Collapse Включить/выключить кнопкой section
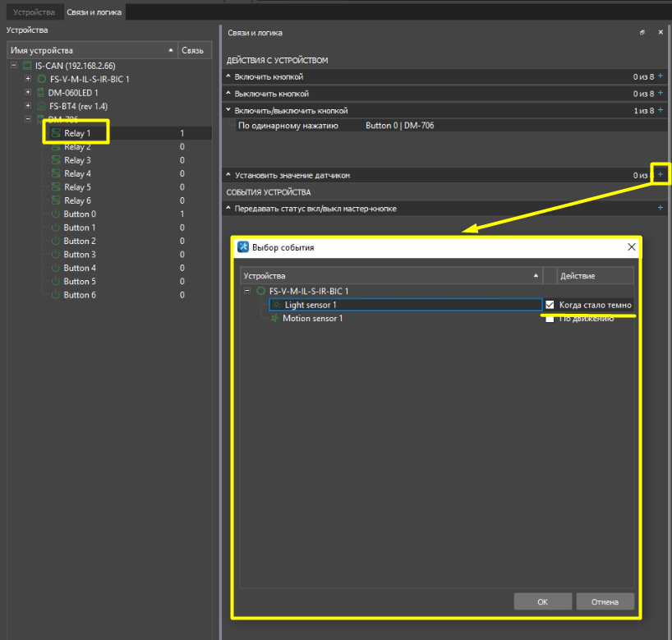The image size is (672, 640). (x=229, y=110)
